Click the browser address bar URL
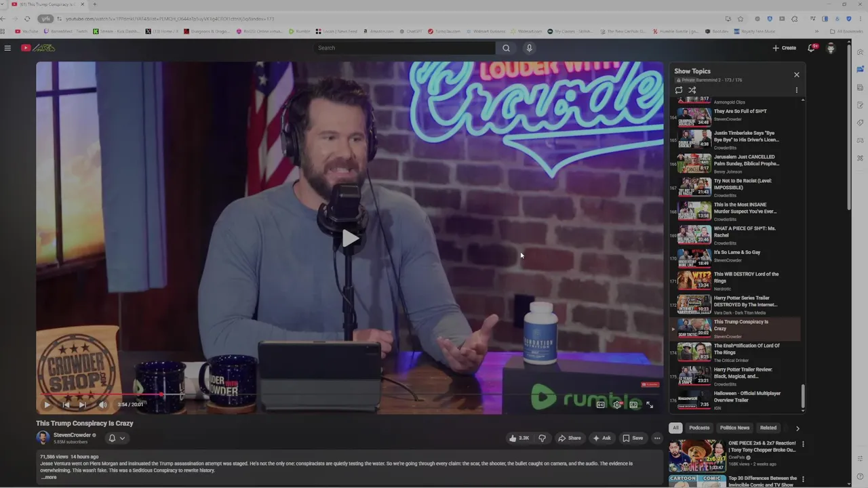868x488 pixels. click(x=170, y=19)
